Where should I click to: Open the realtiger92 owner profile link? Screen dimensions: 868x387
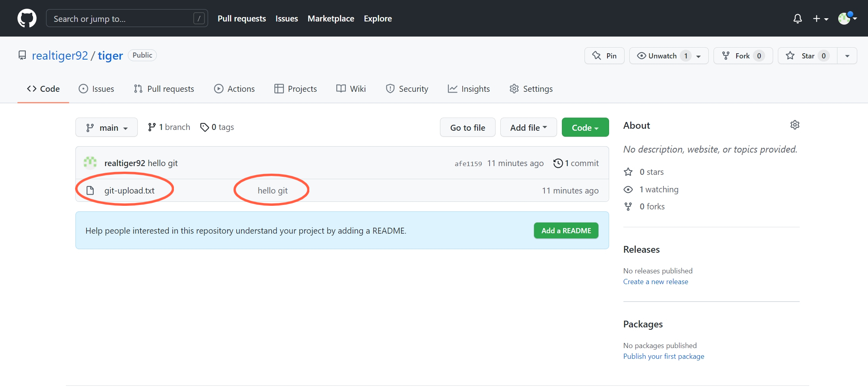(x=60, y=56)
